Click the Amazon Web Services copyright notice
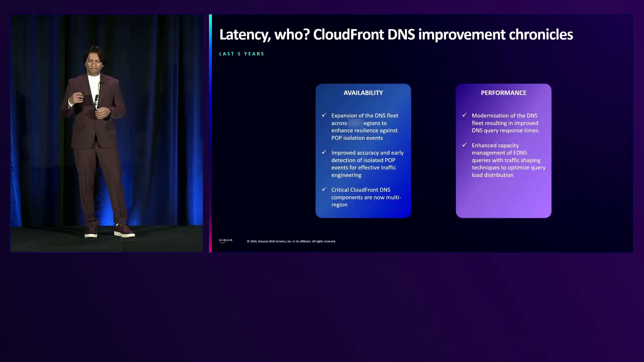This screenshot has width=644, height=362. point(291,241)
